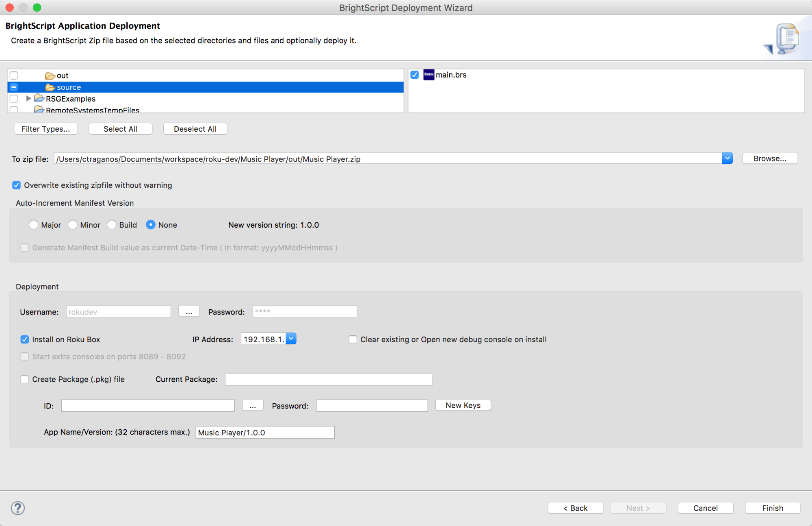The width and height of the screenshot is (812, 526).
Task: Enable Create Package (.pkg) file
Action: (x=24, y=379)
